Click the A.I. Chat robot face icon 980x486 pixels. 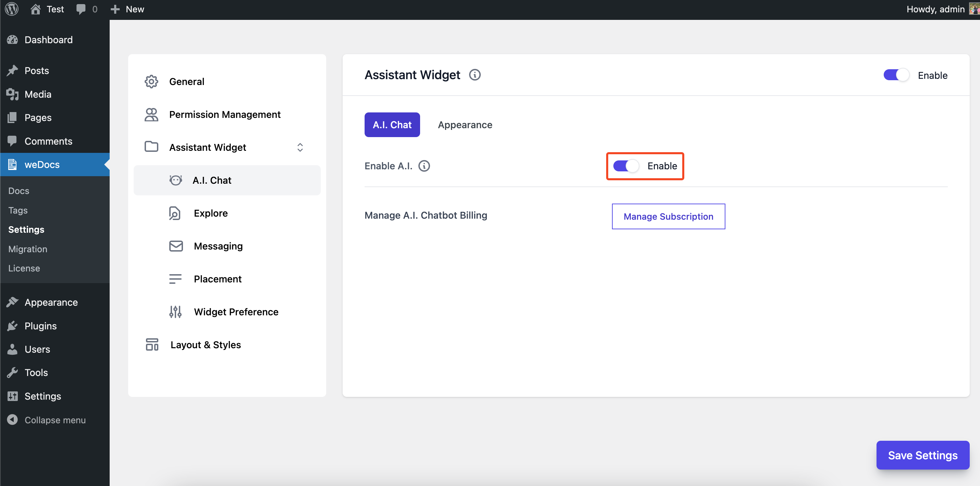(175, 180)
